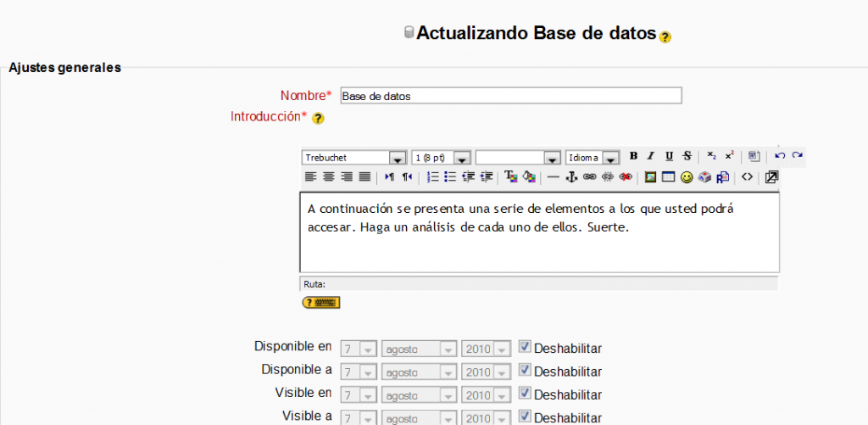Image resolution: width=868 pixels, height=425 pixels.
Task: Open help for Actualizando Base de datos
Action: pyautogui.click(x=665, y=37)
